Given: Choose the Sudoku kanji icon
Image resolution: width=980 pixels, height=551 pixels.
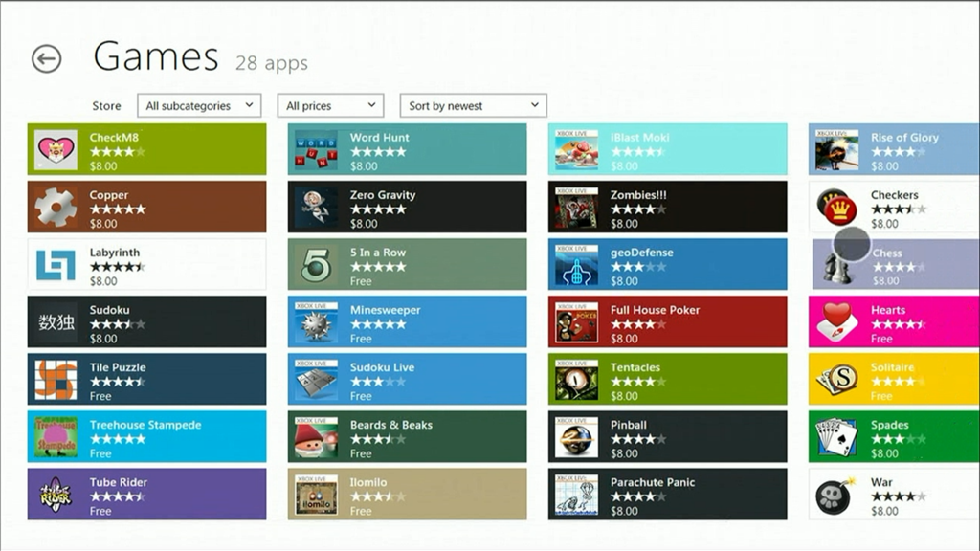Looking at the screenshot, I should 56,322.
